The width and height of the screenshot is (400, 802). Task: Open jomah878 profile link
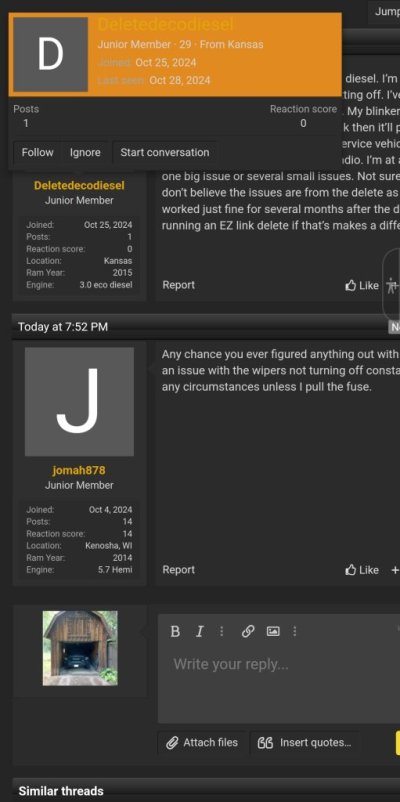(79, 470)
